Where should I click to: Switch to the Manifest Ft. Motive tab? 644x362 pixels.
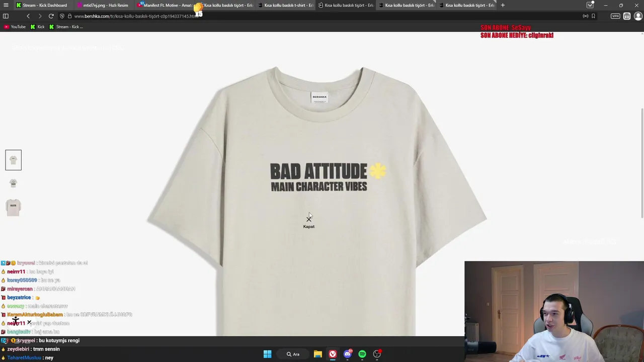pyautogui.click(x=165, y=5)
